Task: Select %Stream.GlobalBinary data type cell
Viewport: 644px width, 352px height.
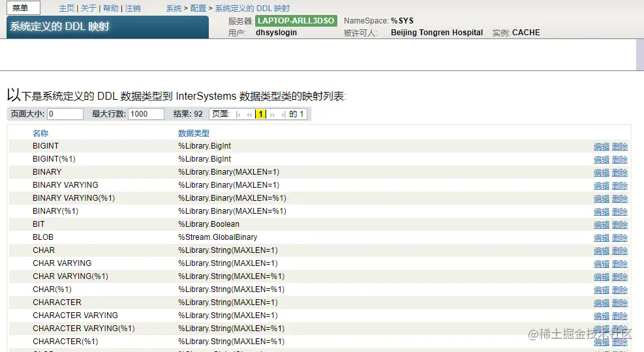Action: [x=218, y=237]
